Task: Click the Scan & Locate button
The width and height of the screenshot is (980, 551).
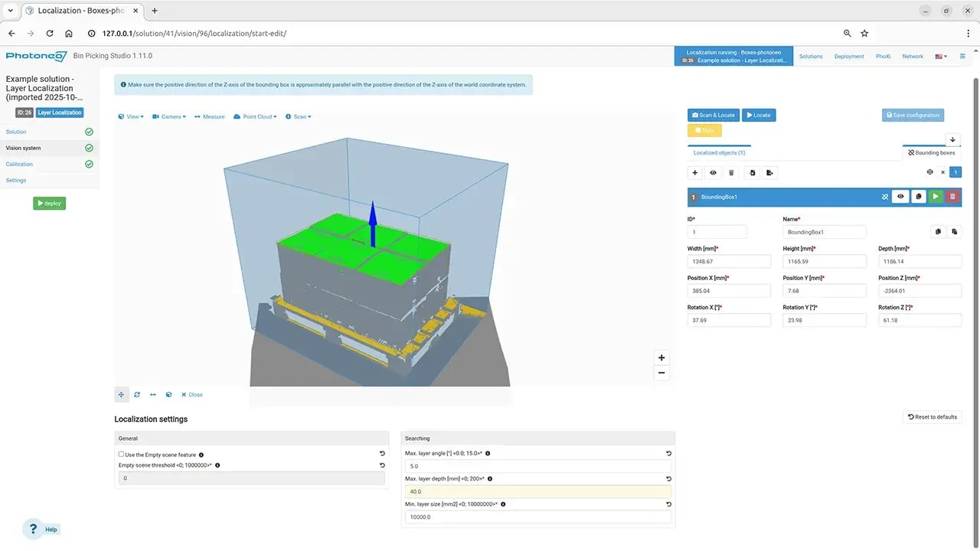Action: tap(713, 115)
